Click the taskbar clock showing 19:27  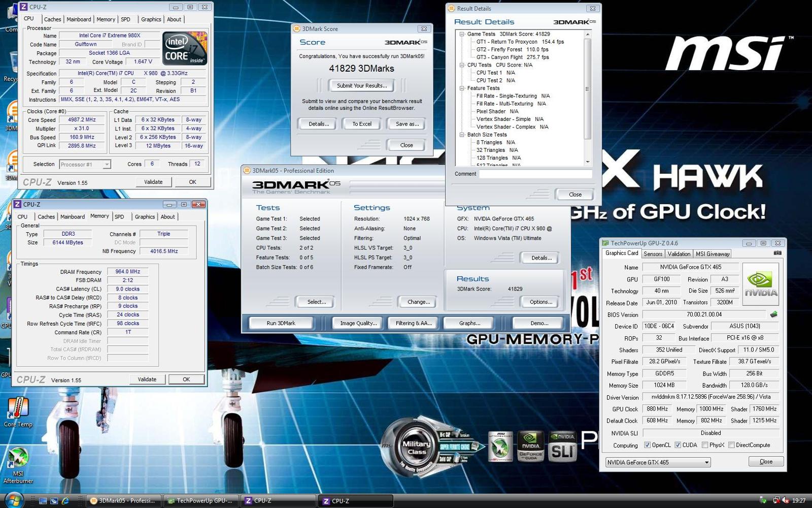pyautogui.click(x=799, y=500)
